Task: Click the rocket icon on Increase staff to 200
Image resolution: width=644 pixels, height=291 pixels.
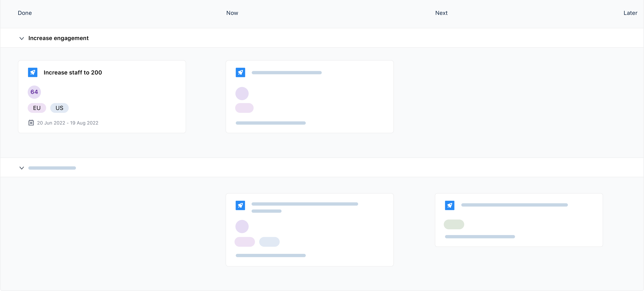Action: (33, 72)
